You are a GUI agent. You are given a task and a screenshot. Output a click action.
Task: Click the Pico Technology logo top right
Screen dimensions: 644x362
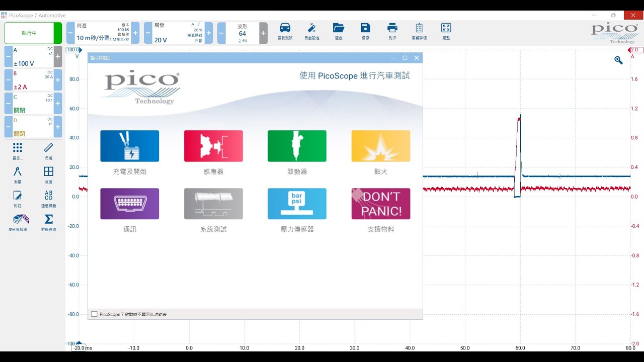614,33
